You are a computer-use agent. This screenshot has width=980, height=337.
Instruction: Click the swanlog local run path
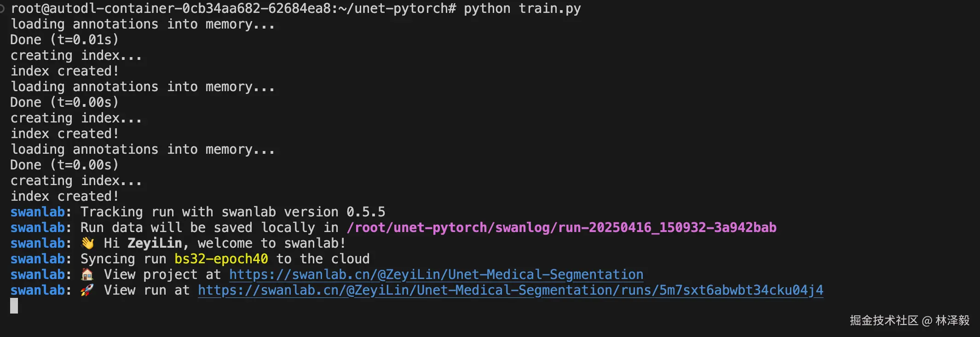point(561,227)
